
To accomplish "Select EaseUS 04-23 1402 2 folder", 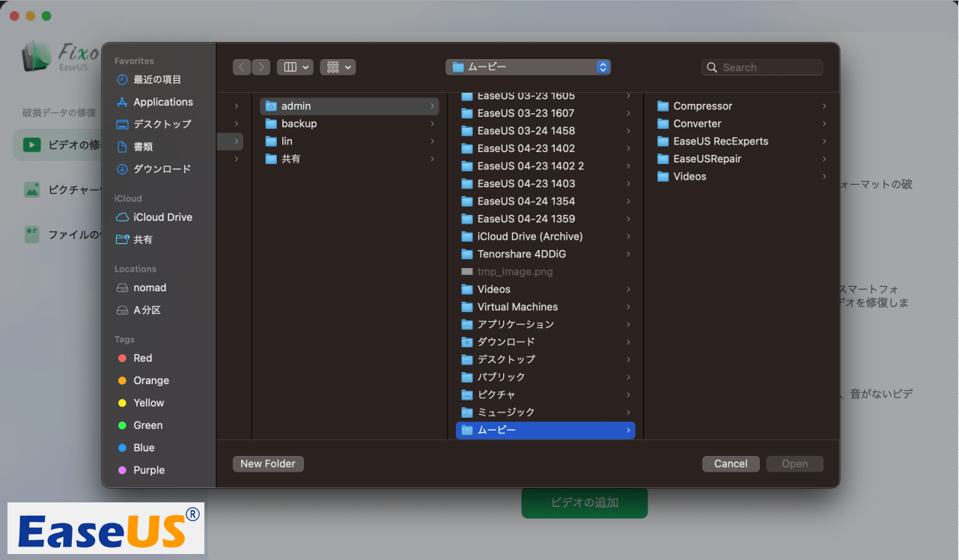I will 545,166.
